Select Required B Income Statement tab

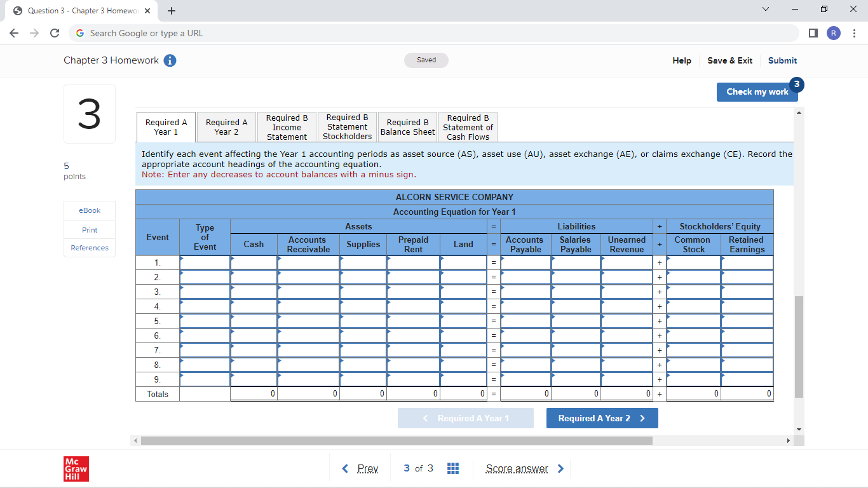[287, 127]
